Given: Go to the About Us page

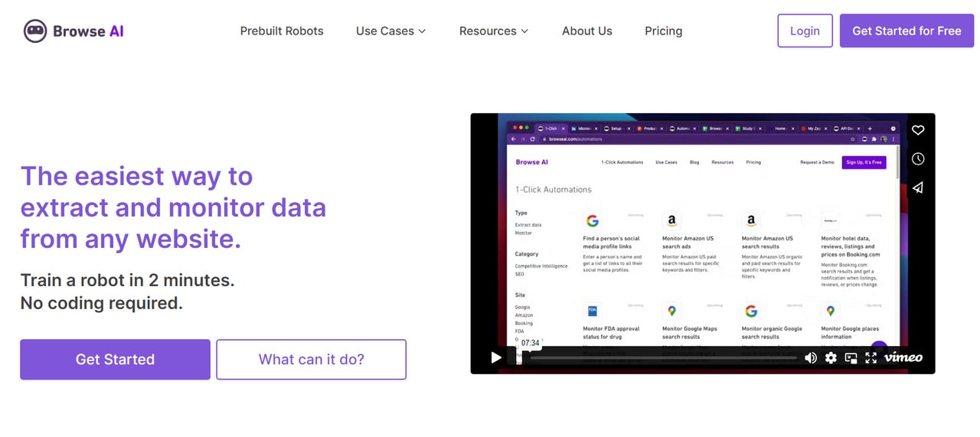Looking at the screenshot, I should [x=587, y=31].
